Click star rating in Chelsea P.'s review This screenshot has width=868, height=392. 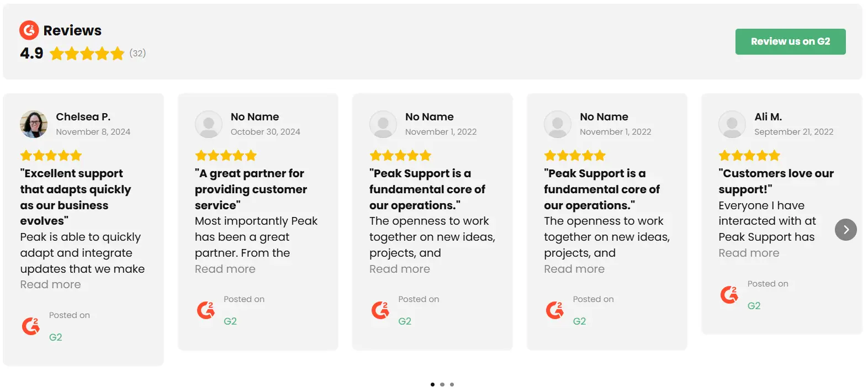[51, 156]
